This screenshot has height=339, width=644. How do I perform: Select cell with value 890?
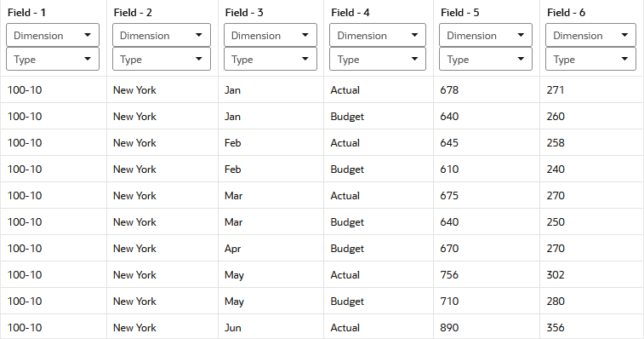tap(487, 327)
